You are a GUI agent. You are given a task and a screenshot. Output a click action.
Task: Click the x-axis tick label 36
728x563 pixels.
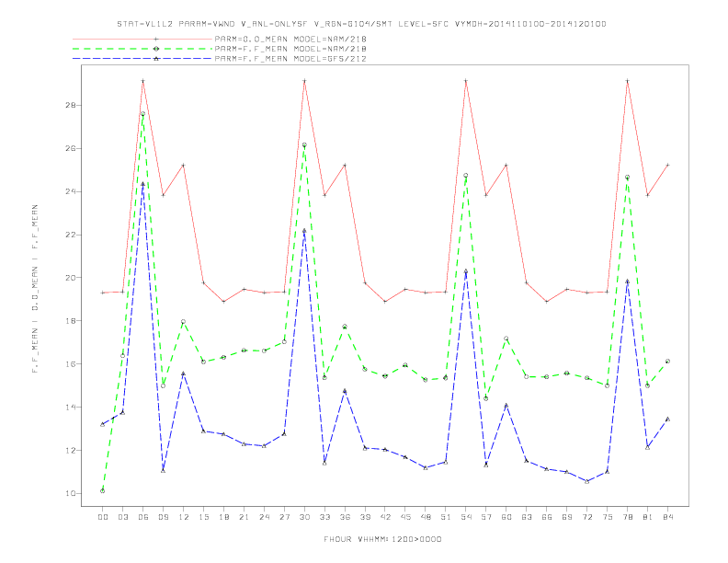click(345, 517)
